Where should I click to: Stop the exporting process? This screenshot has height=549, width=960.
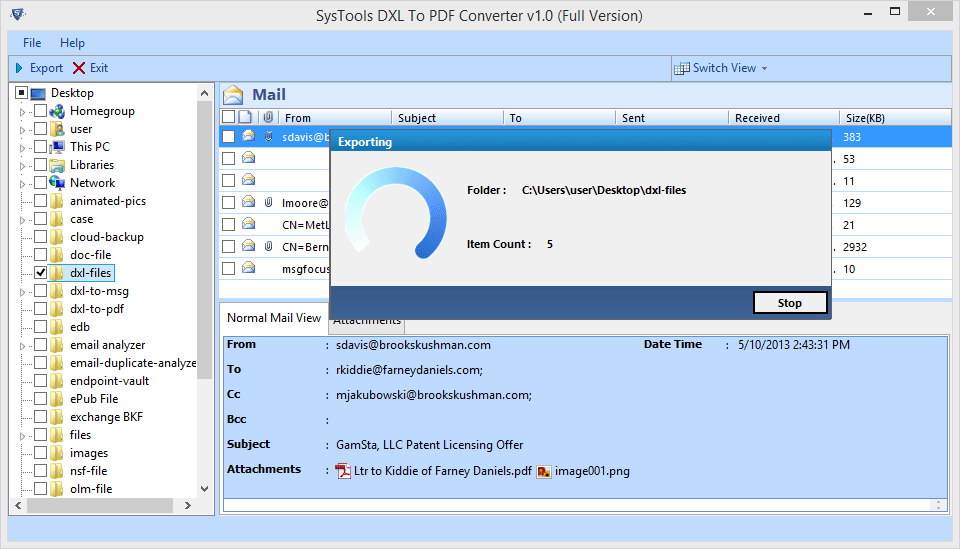click(x=790, y=303)
